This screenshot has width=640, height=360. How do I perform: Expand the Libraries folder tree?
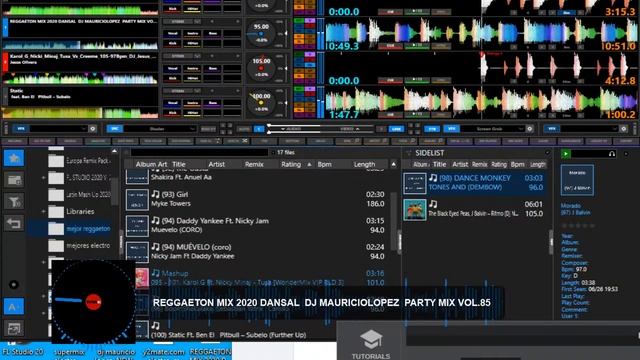click(x=44, y=211)
